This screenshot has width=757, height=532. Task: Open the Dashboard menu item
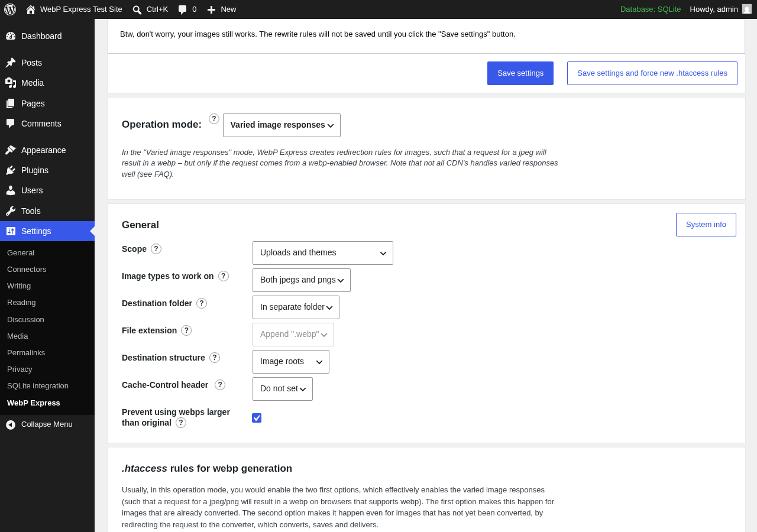[47, 36]
